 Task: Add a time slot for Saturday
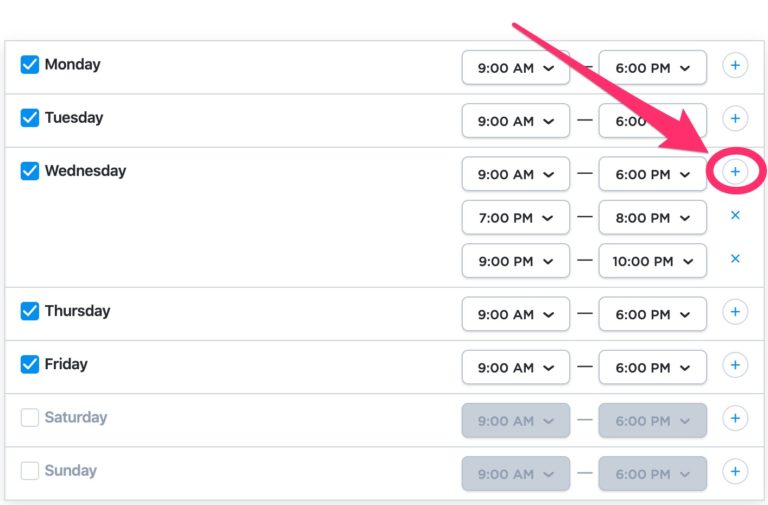click(x=735, y=418)
